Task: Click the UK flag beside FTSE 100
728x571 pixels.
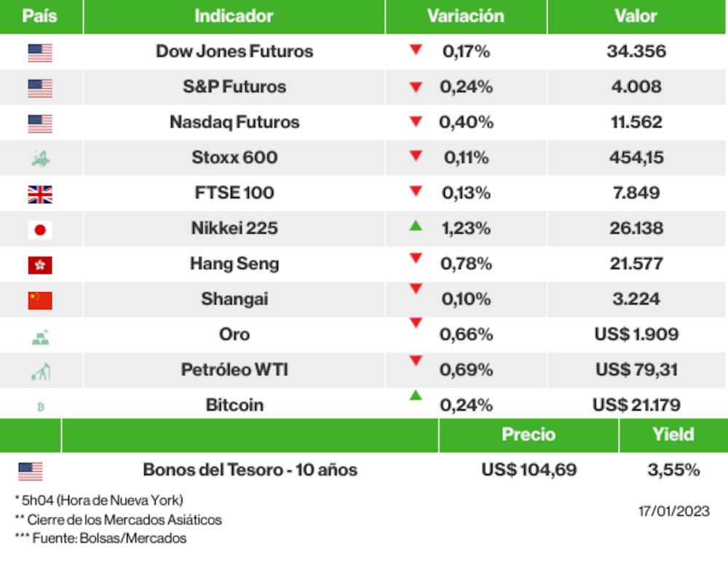Action: [x=40, y=194]
